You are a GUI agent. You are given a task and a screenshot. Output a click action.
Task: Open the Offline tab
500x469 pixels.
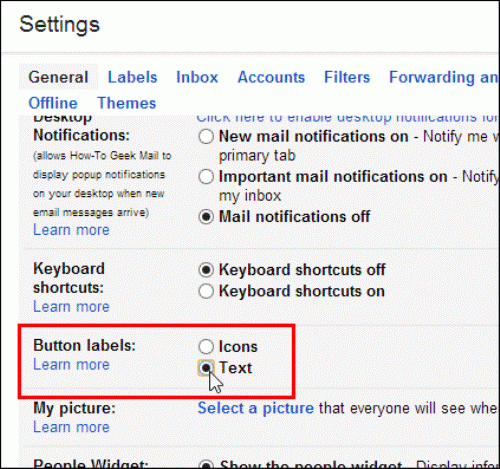tap(53, 103)
